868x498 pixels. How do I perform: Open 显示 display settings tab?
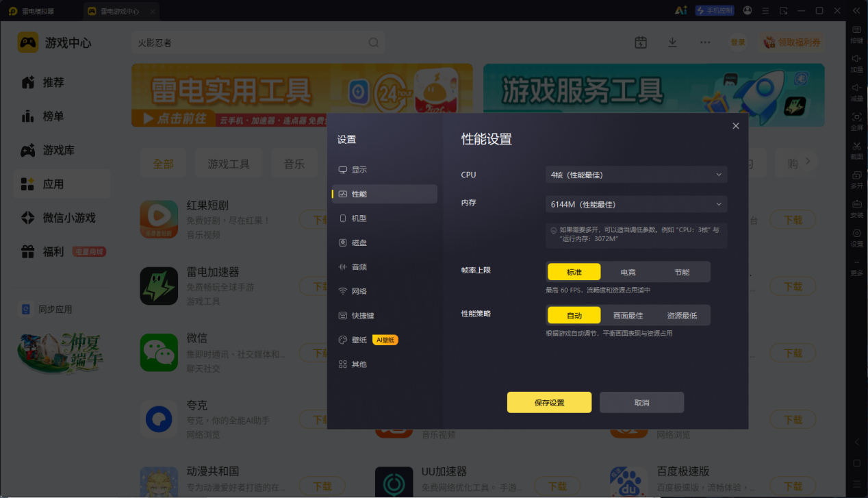point(385,170)
